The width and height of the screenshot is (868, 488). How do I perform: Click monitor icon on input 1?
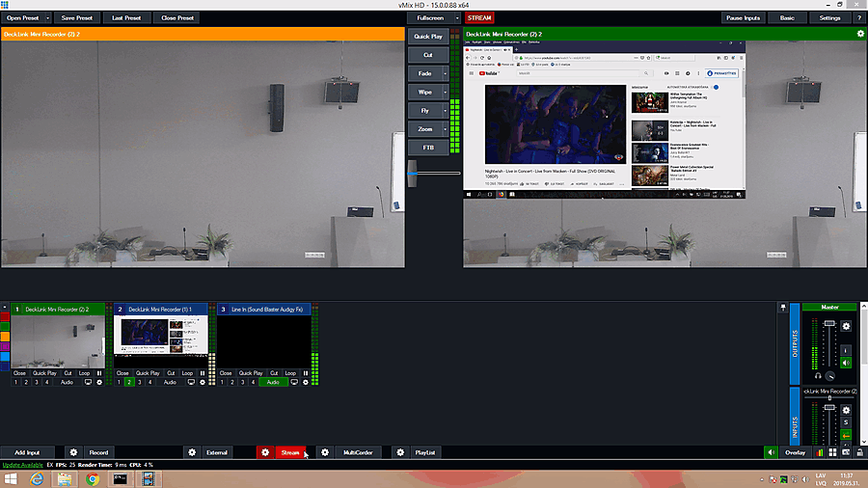pos(88,382)
